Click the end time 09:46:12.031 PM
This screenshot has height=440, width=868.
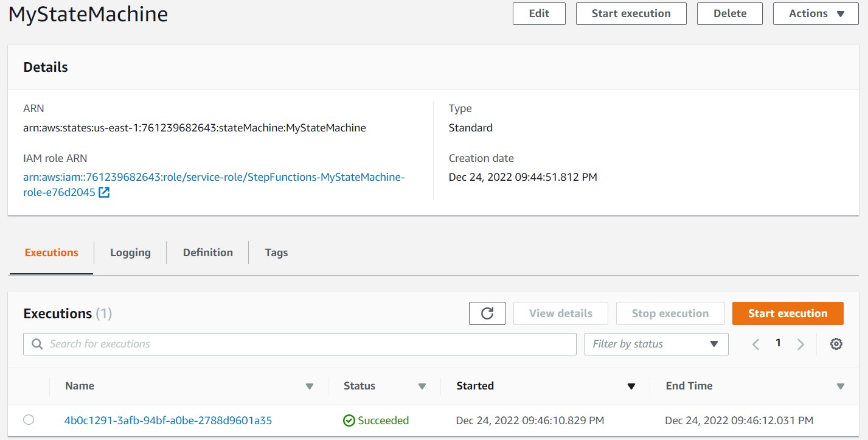coord(739,421)
